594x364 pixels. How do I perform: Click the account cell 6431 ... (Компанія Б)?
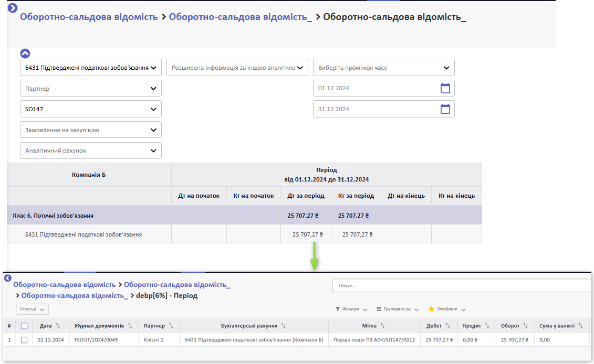coord(254,340)
